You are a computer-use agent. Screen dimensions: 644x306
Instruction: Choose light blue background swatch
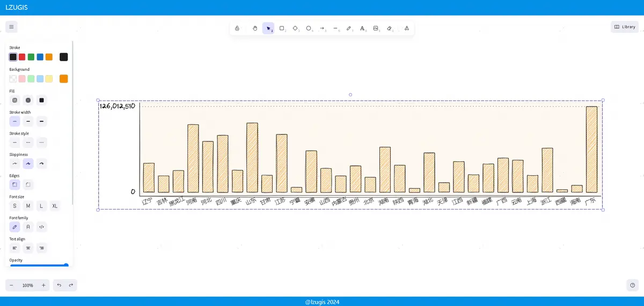click(40, 79)
